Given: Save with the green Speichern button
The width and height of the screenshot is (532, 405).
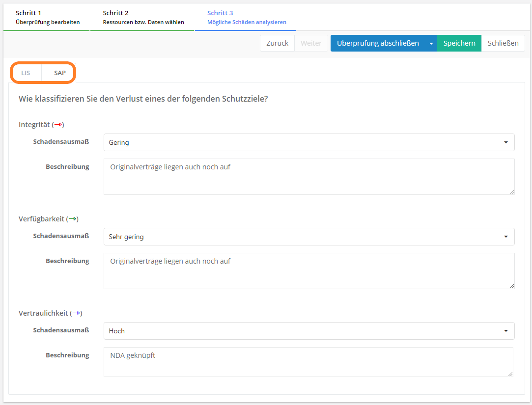Looking at the screenshot, I should pyautogui.click(x=459, y=43).
